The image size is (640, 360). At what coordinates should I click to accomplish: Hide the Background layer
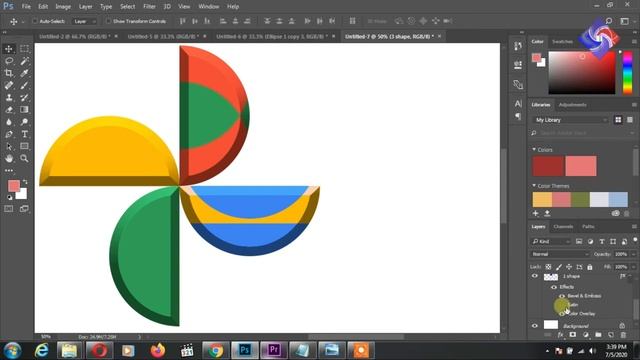click(535, 326)
